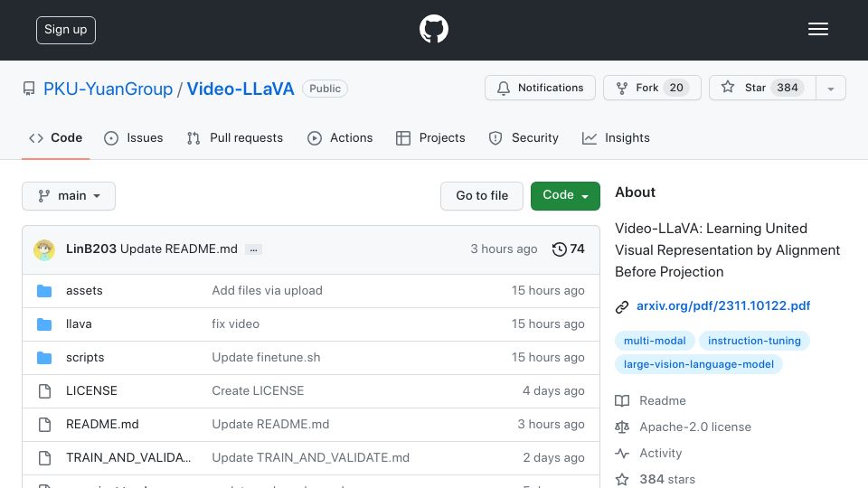View the 74 commits history
Image resolution: width=868 pixels, height=488 pixels.
[x=568, y=249]
